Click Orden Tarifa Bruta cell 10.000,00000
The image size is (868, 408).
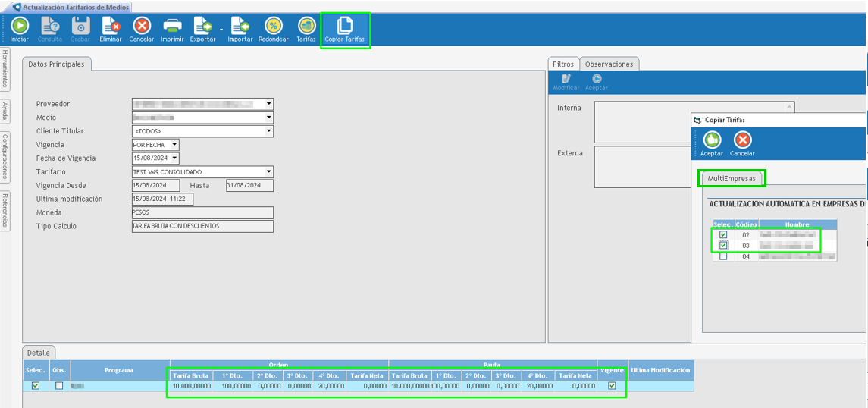coord(192,386)
